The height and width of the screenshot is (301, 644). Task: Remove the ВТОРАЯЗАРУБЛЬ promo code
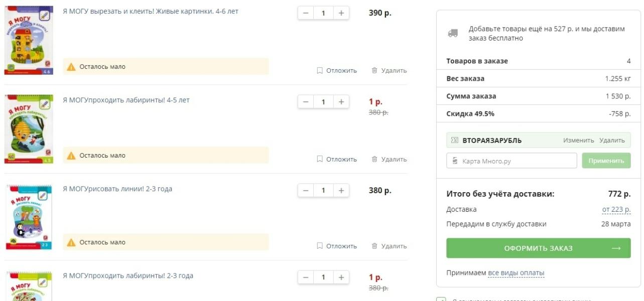pyautogui.click(x=612, y=140)
